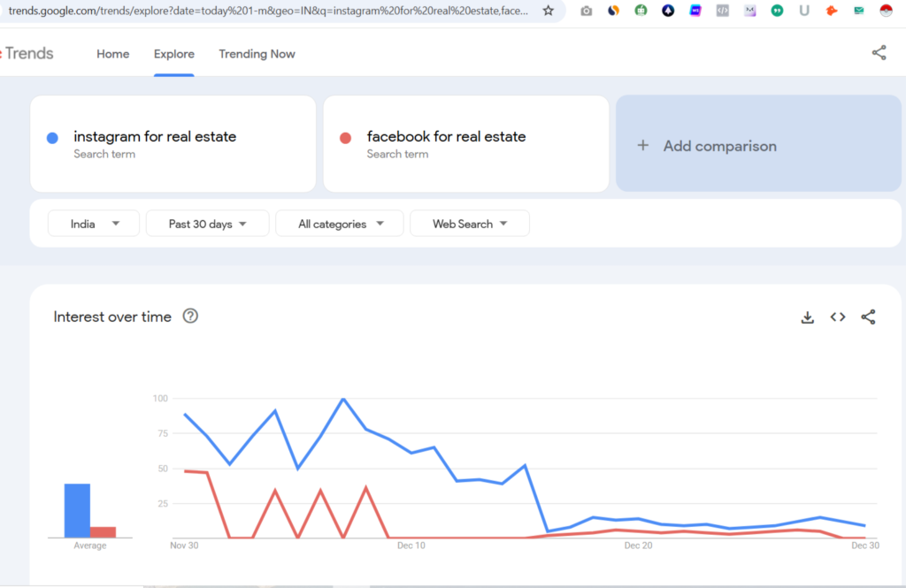Click the red dot of the facebook term

coord(346,138)
